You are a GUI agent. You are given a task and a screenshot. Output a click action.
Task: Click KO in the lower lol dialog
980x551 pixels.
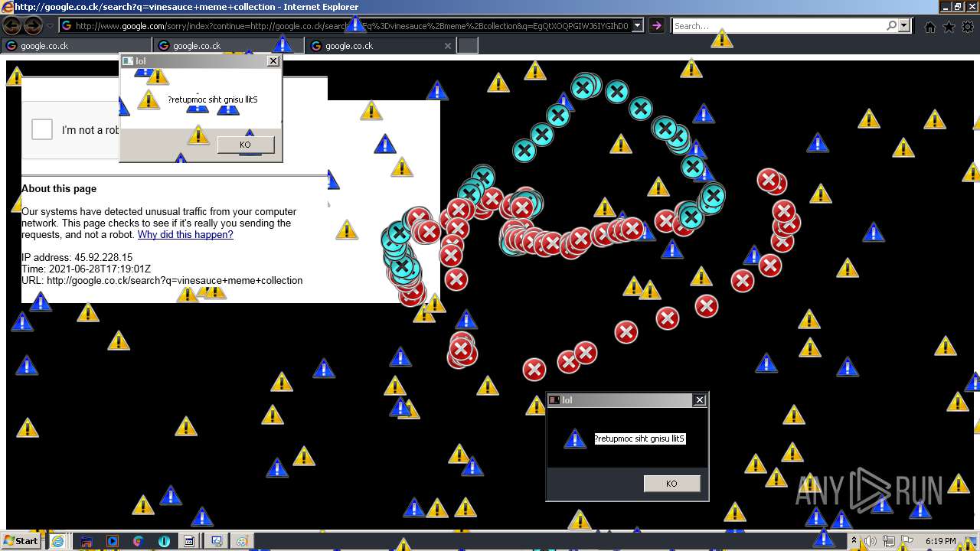click(x=671, y=484)
